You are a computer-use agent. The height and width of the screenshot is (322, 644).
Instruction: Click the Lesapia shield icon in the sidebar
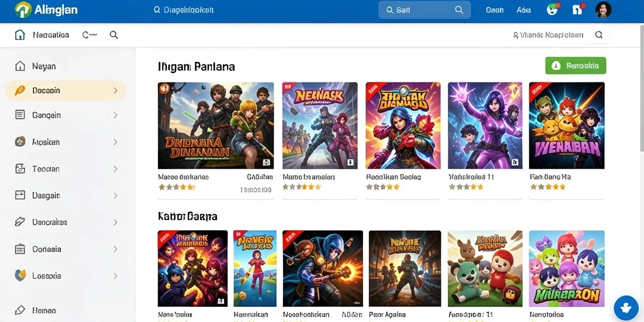click(x=20, y=275)
